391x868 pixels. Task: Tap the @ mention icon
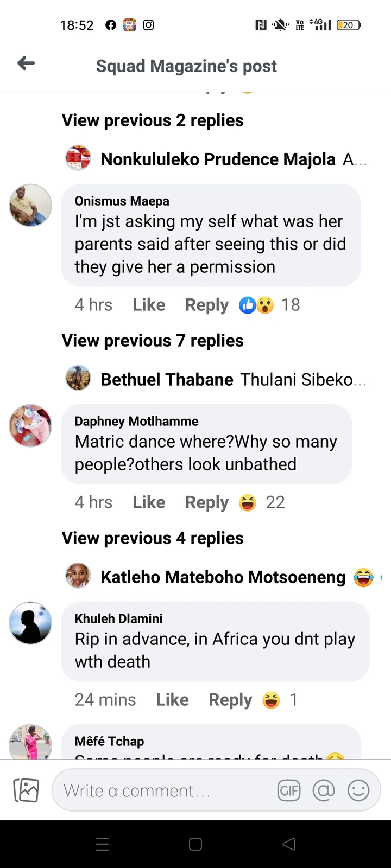324,790
